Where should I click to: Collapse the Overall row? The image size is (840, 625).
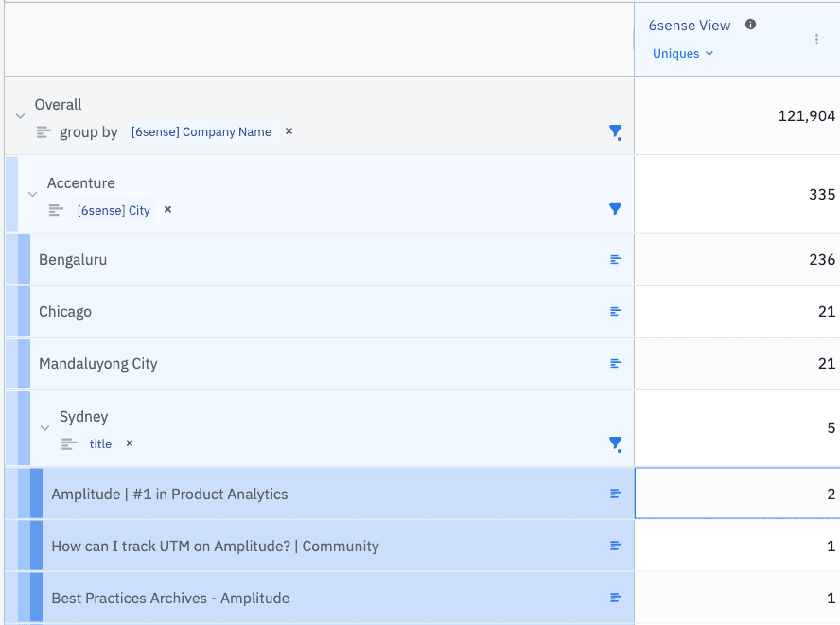[x=20, y=116]
